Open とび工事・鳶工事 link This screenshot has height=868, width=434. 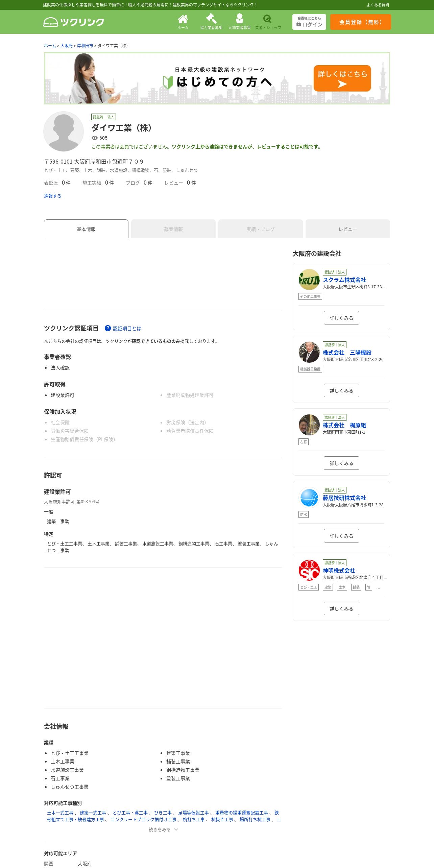click(x=130, y=813)
